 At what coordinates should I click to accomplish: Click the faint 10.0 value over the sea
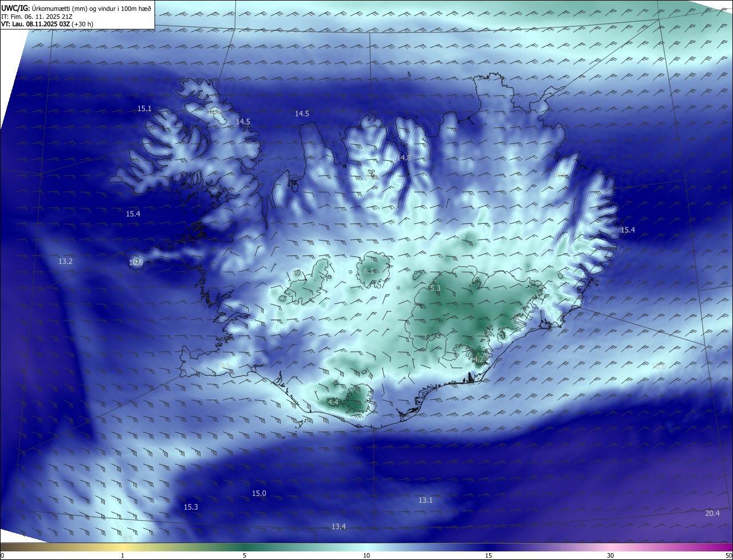click(x=659, y=366)
